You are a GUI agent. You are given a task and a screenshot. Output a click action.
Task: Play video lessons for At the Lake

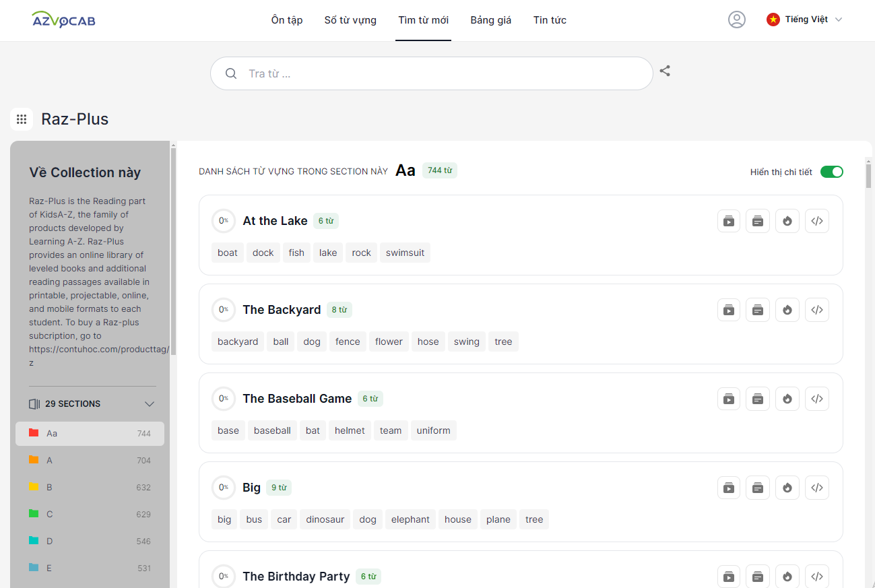pyautogui.click(x=729, y=221)
